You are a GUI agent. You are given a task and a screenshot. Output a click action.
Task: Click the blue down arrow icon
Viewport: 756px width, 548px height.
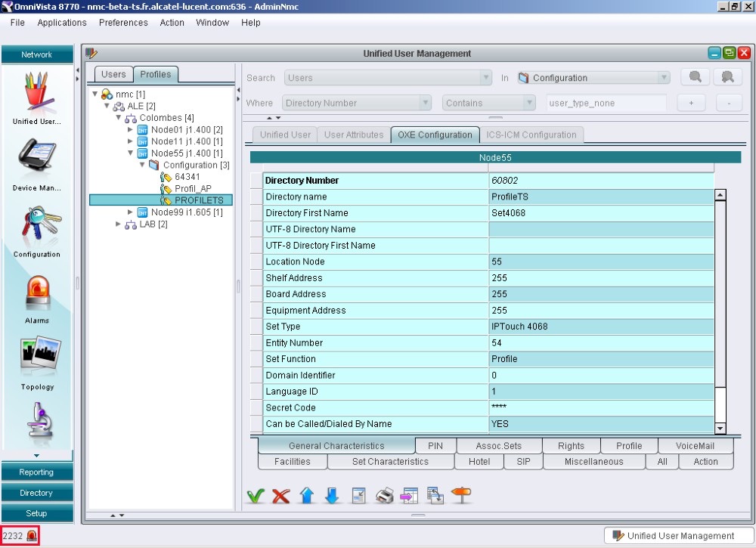[332, 495]
